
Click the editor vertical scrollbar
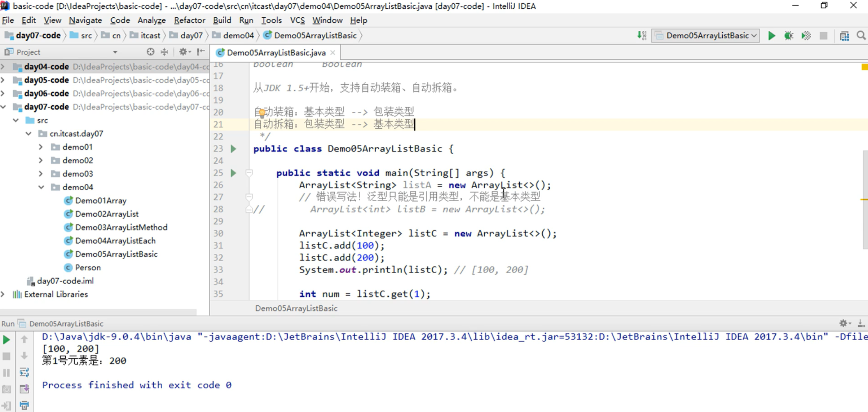(864, 200)
